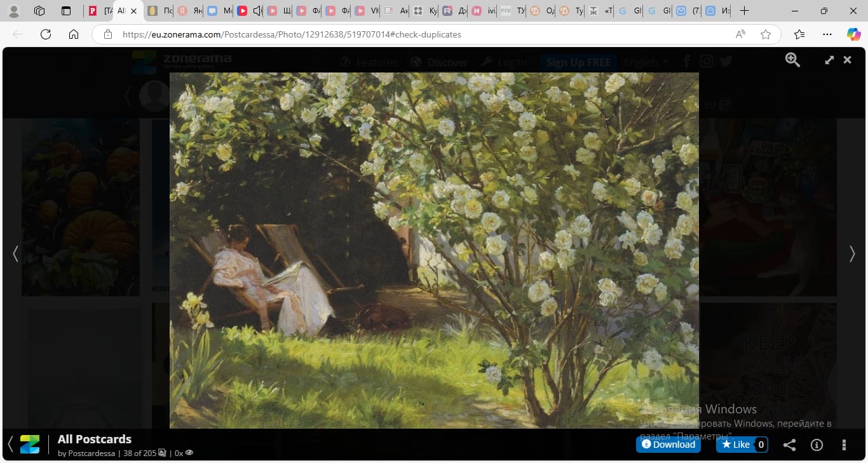This screenshot has height=463, width=868.
Task: Close the photo lightbox viewer
Action: (847, 60)
